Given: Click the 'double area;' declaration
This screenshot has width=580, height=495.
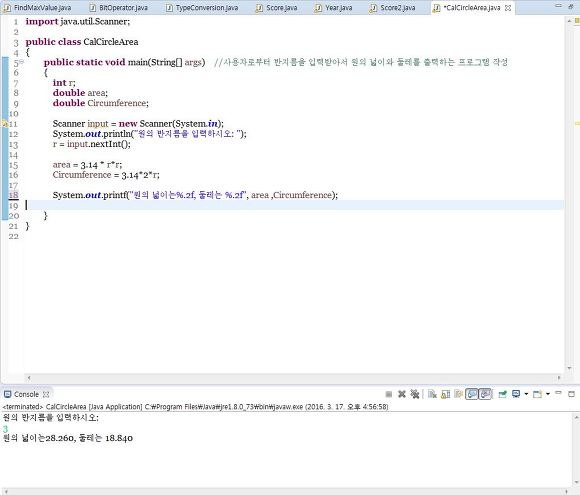Looking at the screenshot, I should point(80,93).
